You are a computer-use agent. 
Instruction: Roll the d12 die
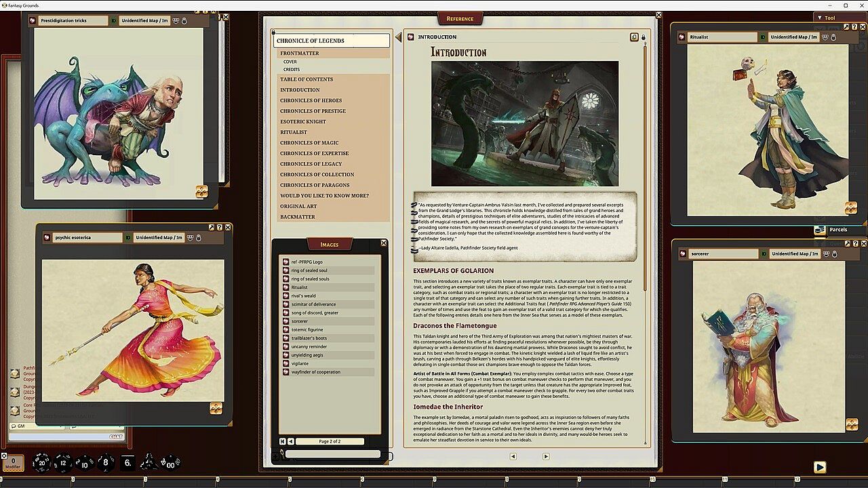click(62, 463)
